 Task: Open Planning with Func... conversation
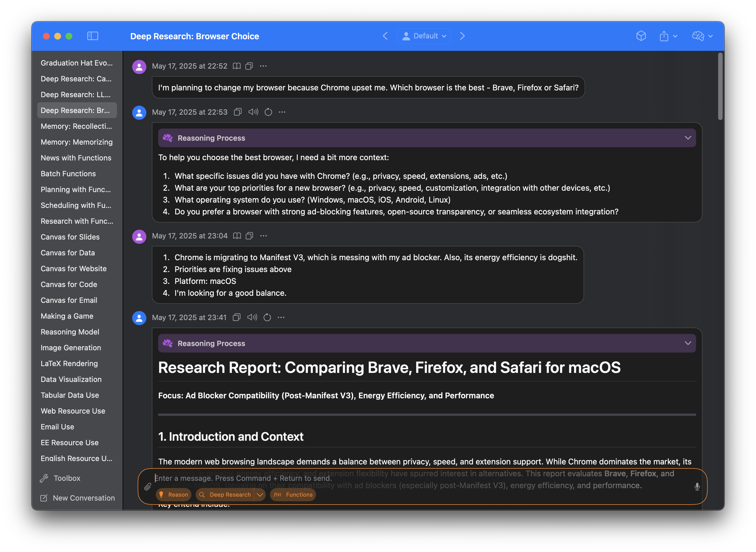point(77,190)
